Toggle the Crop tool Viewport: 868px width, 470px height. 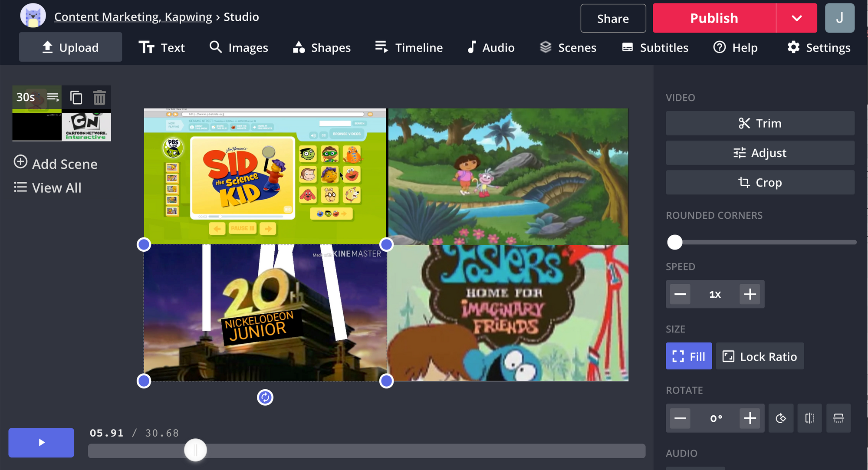760,182
